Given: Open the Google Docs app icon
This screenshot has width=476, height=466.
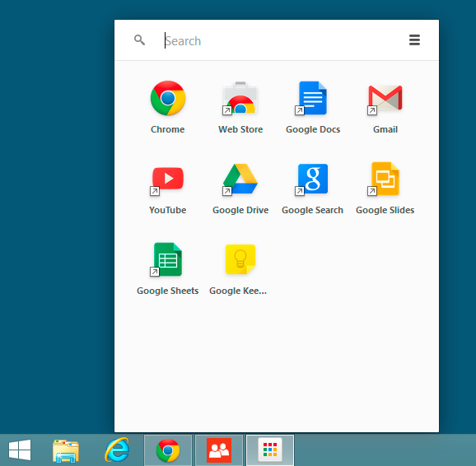Looking at the screenshot, I should click(x=312, y=98).
